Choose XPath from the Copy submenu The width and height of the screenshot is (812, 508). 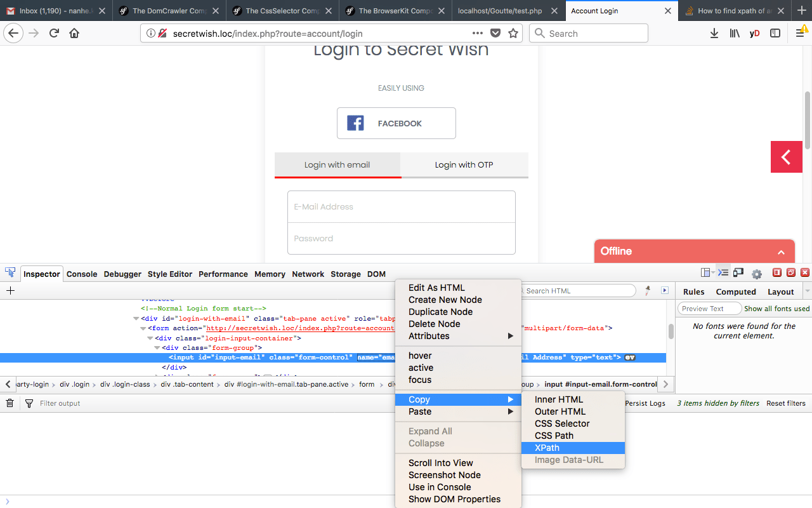(573, 448)
